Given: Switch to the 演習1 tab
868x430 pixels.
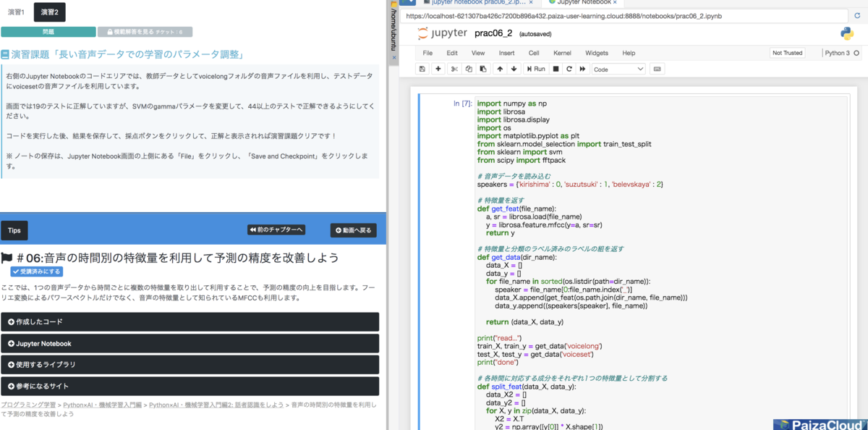Looking at the screenshot, I should click(14, 12).
